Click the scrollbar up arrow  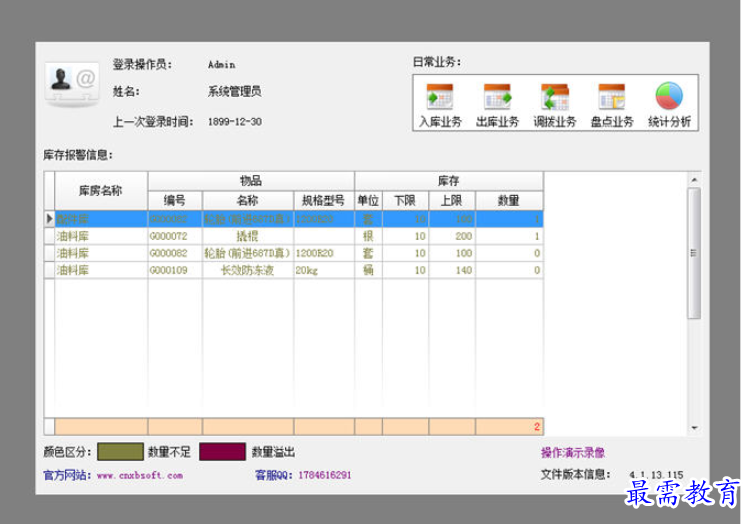point(694,179)
